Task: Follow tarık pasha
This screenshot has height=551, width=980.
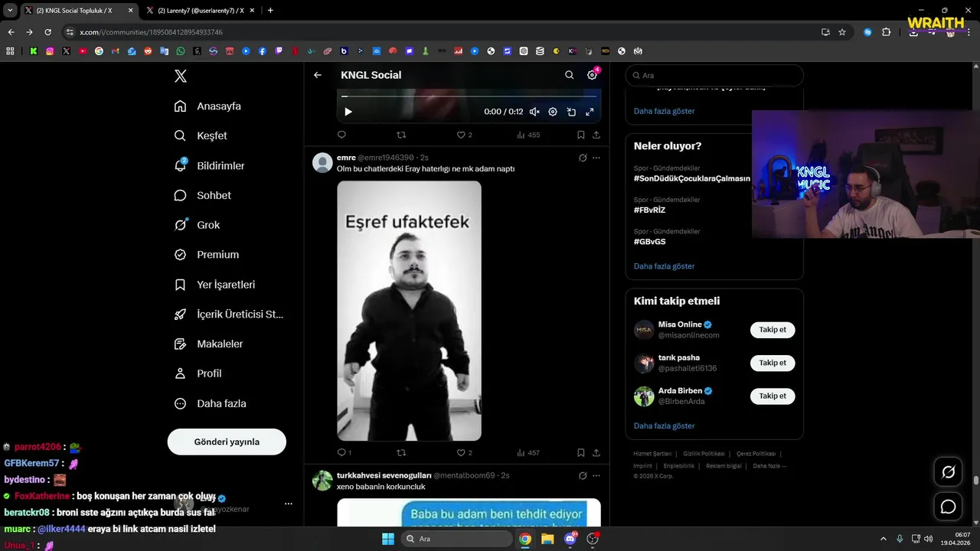Action: (x=773, y=363)
